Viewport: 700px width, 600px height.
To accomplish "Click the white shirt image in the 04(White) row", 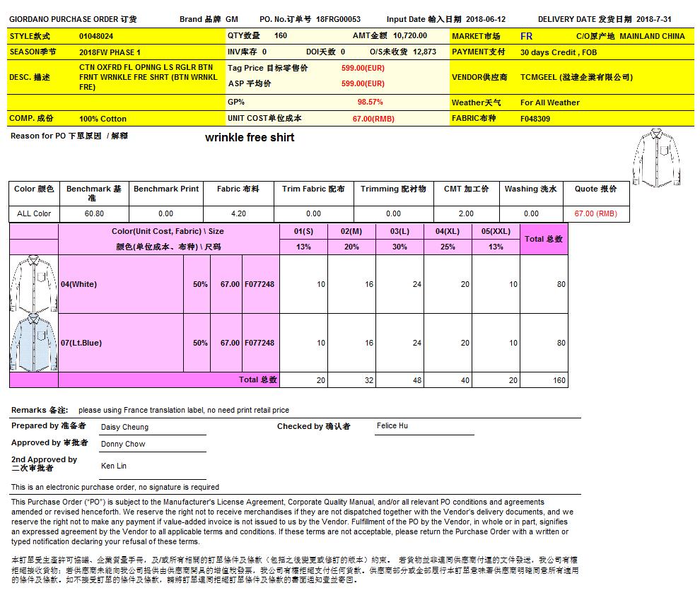I will [x=33, y=283].
